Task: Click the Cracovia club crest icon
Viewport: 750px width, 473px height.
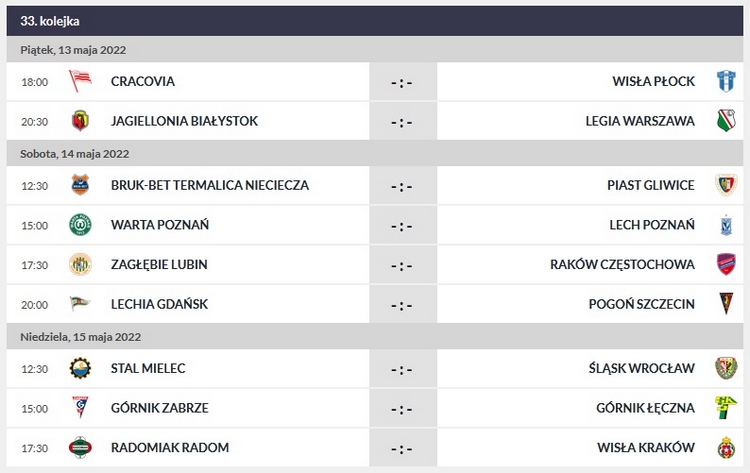Action: click(x=80, y=81)
